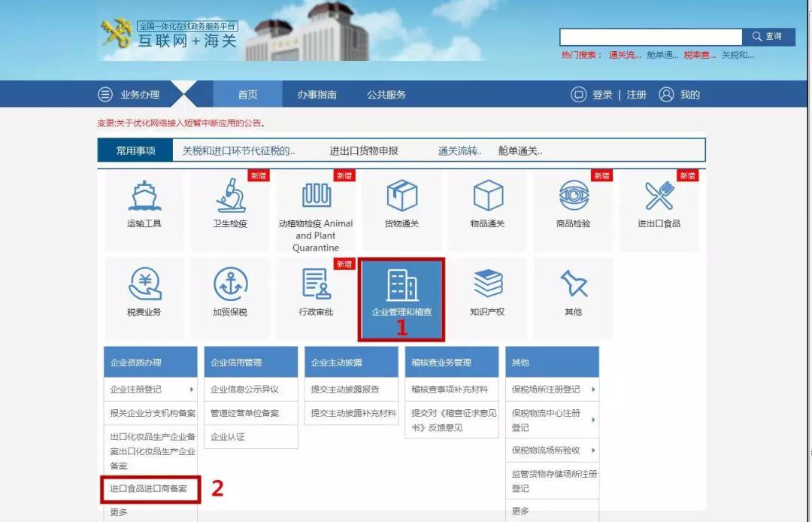Click hot search term 关税和...
This screenshot has height=522, width=812.
[x=738, y=55]
